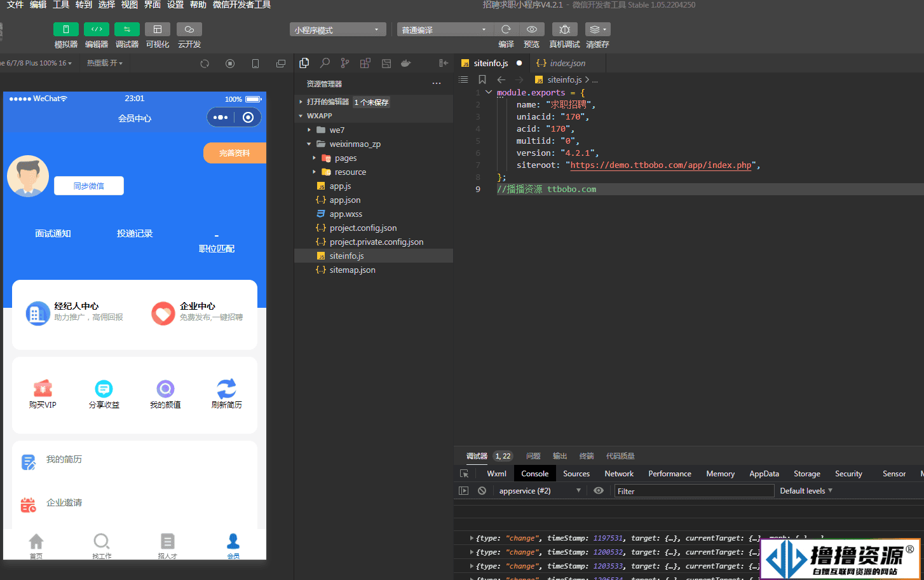Open the 工具 menu

tap(61, 4)
